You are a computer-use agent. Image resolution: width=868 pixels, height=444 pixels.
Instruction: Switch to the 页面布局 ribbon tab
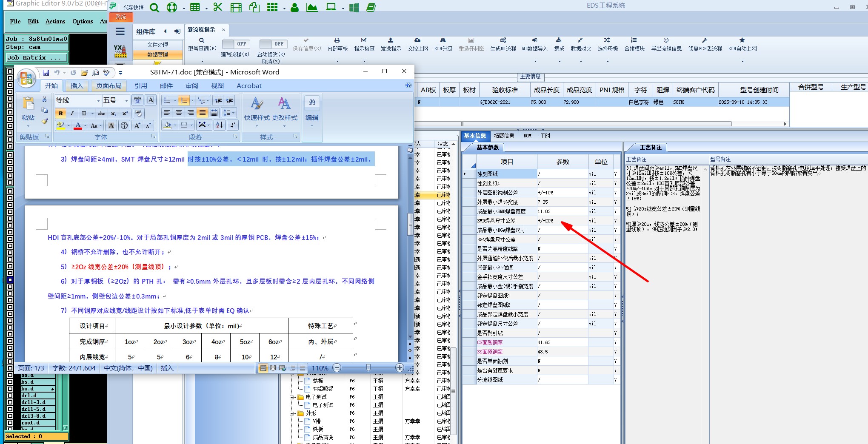pos(108,85)
